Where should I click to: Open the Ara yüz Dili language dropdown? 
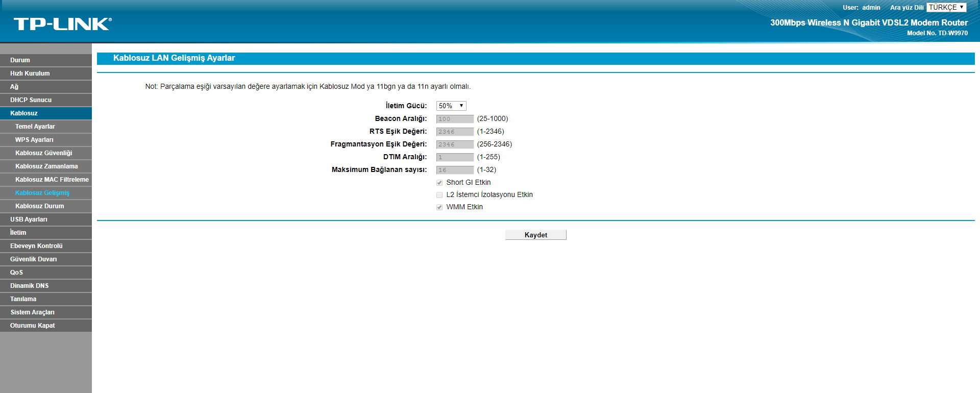point(946,7)
